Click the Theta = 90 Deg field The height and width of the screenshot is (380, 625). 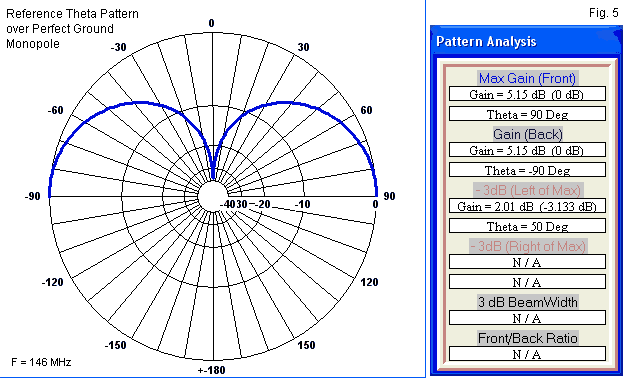tap(527, 114)
